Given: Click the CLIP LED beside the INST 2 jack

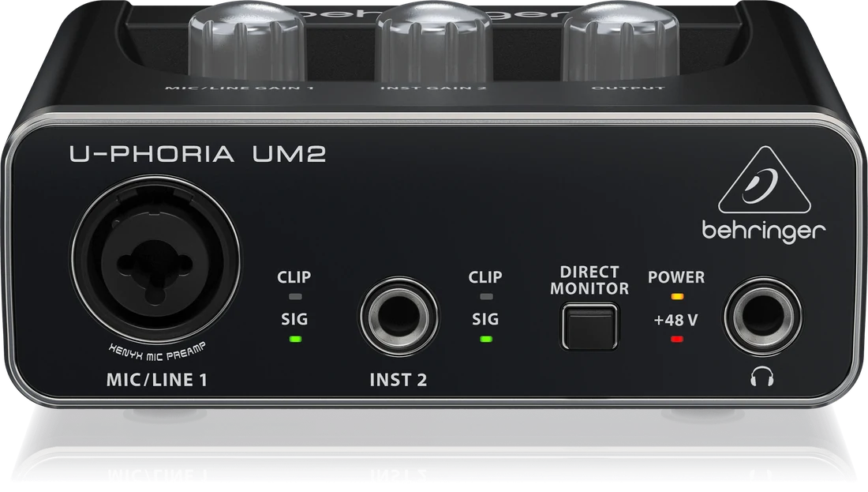Looking at the screenshot, I should pos(486,296).
